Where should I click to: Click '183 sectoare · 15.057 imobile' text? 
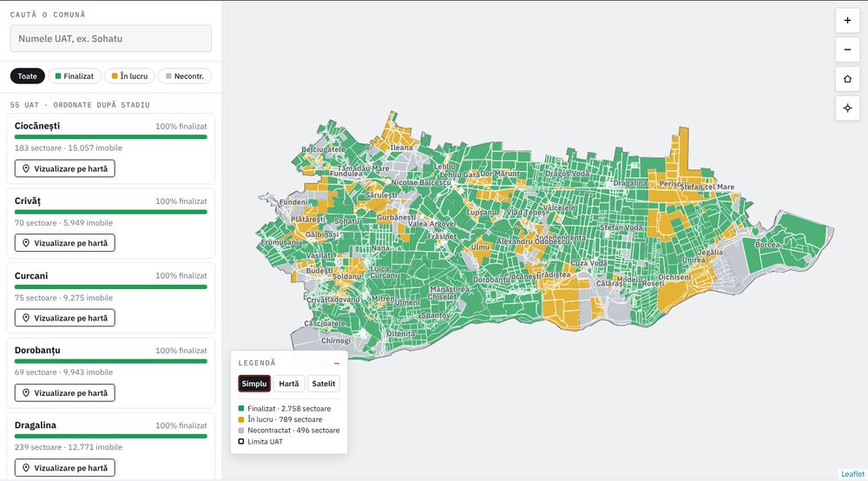click(x=69, y=148)
